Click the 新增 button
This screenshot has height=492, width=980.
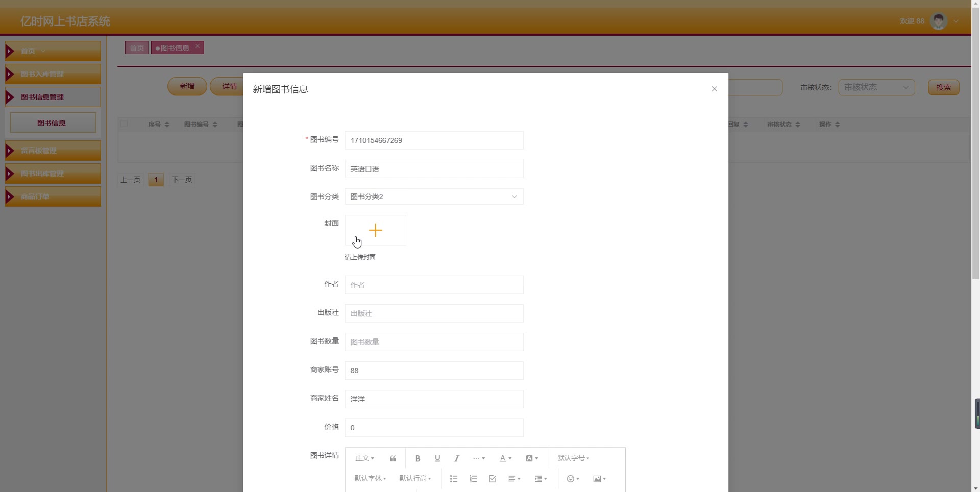[187, 86]
